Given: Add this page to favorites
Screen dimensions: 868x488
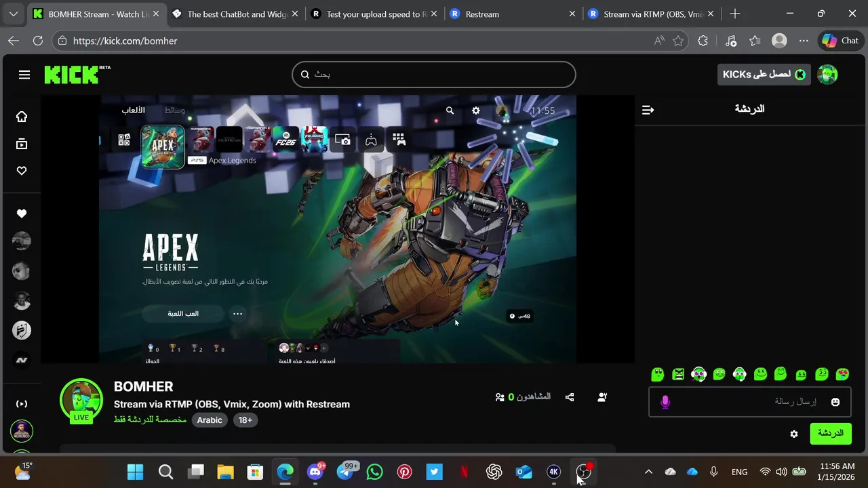Looking at the screenshot, I should (x=678, y=41).
